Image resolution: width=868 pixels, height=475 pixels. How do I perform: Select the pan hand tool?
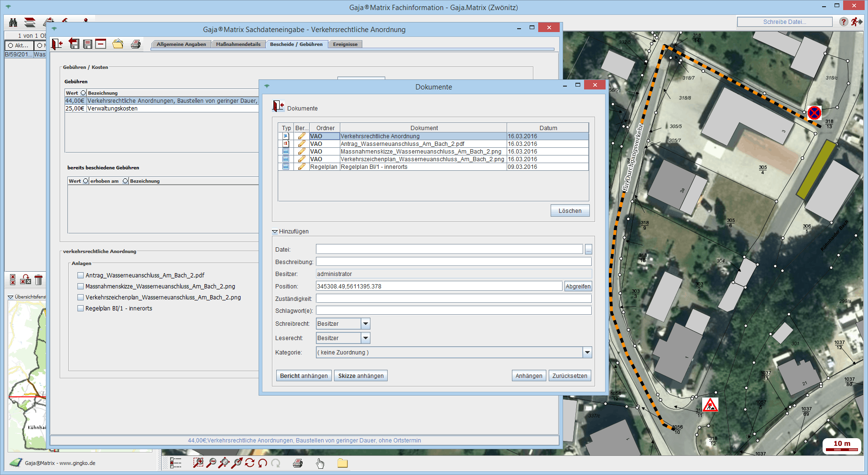pyautogui.click(x=320, y=463)
